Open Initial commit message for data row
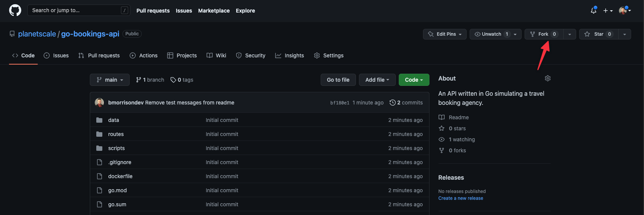The height and width of the screenshot is (215, 644). 222,120
